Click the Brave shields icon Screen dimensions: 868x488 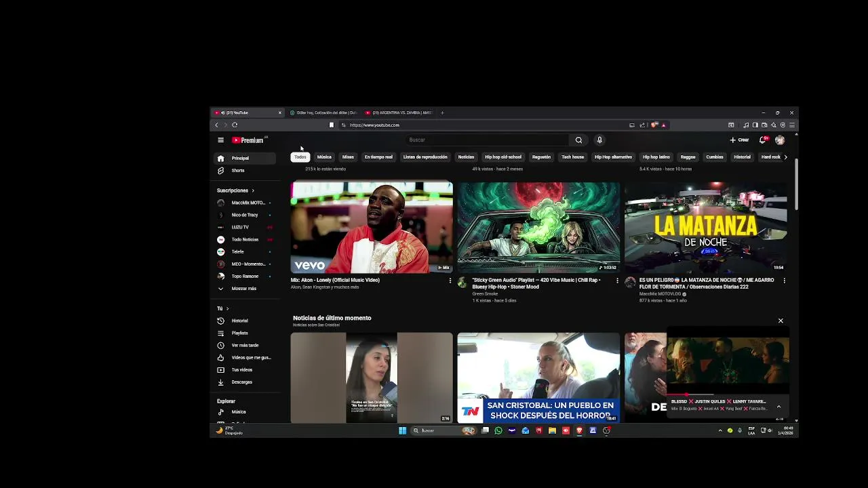tap(654, 125)
